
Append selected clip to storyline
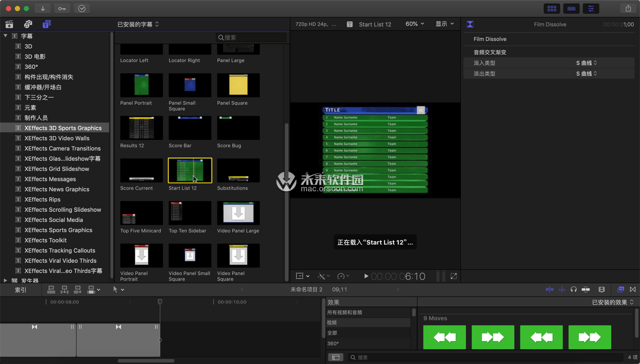[x=78, y=290]
